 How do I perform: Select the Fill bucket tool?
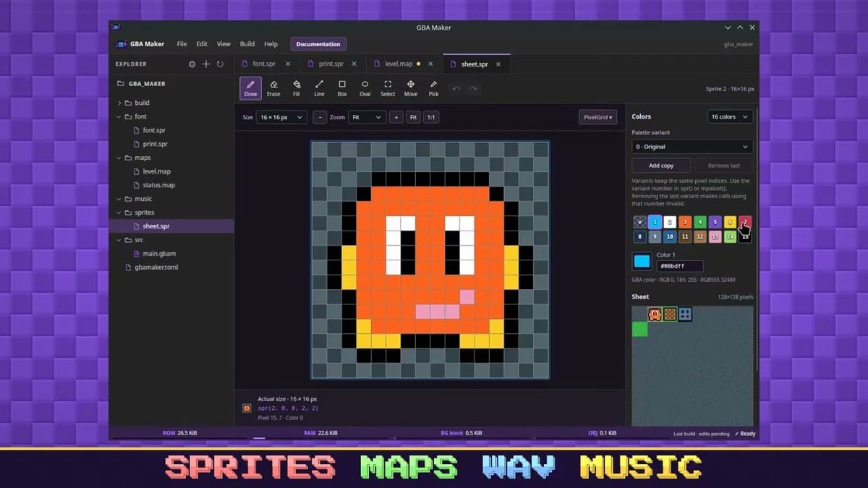pyautogui.click(x=297, y=88)
